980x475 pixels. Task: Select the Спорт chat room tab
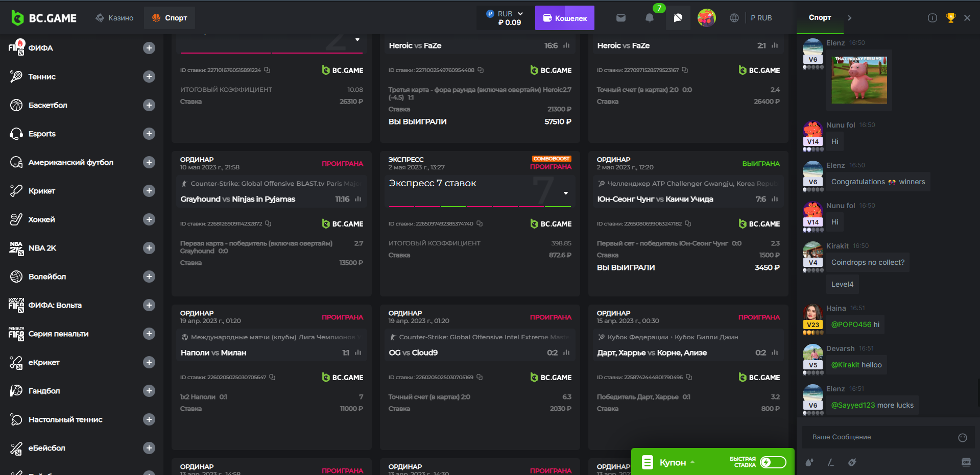point(820,18)
